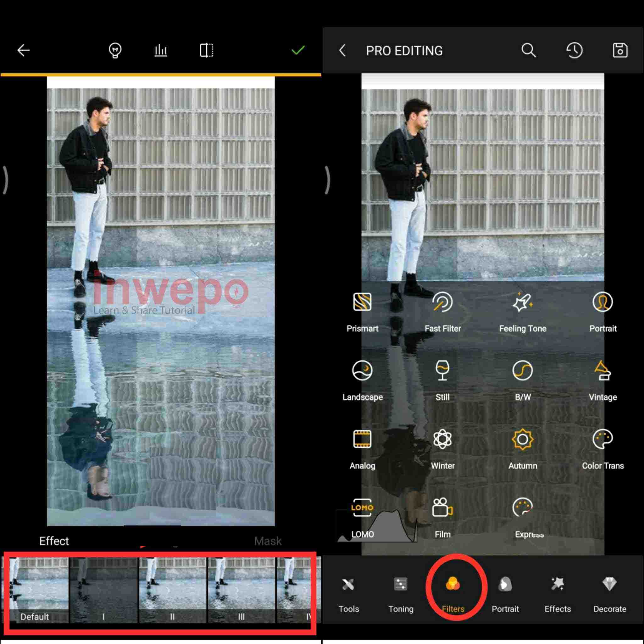Open Feeling Tone filters
644x644 pixels.
pyautogui.click(x=522, y=302)
